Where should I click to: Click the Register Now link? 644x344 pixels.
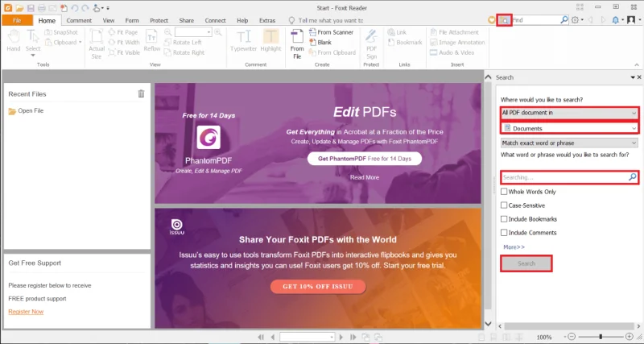pos(26,312)
